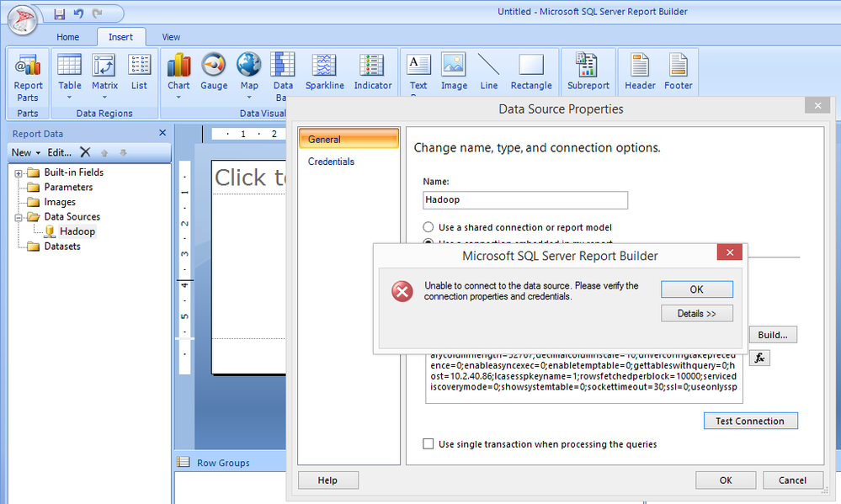
Task: Click Test Connection button
Action: [750, 421]
